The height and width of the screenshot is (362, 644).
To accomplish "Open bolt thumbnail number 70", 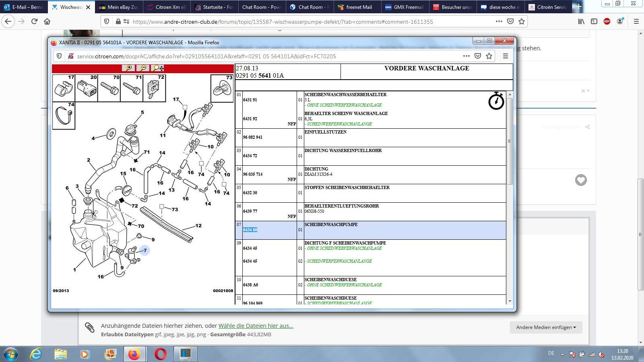I will pyautogui.click(x=109, y=88).
